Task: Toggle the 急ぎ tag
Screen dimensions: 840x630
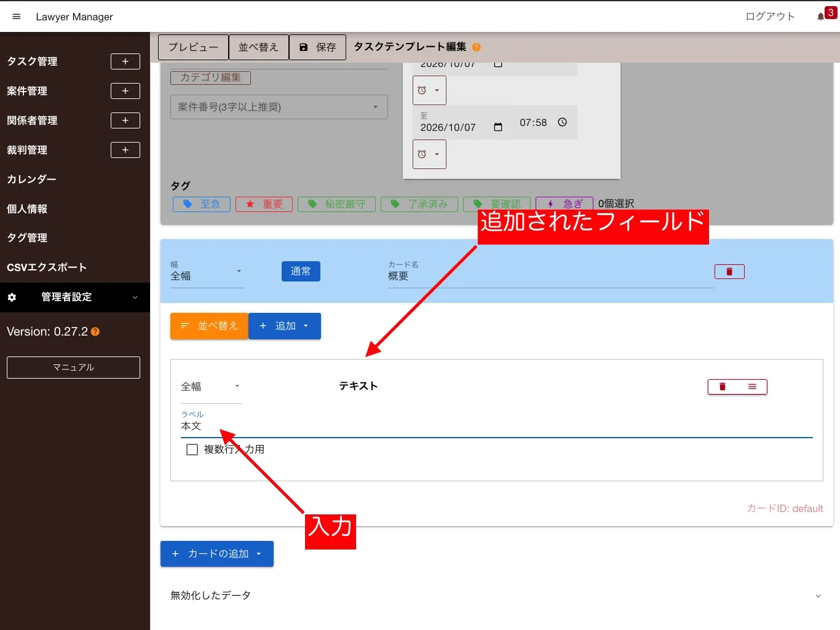Action: 565,204
